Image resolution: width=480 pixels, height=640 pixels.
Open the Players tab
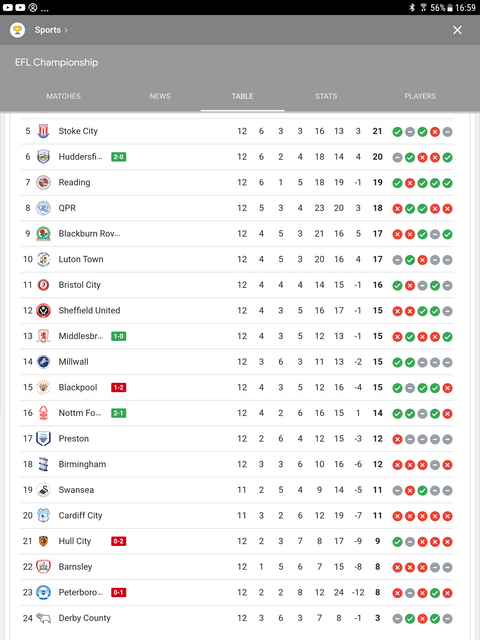point(420,96)
